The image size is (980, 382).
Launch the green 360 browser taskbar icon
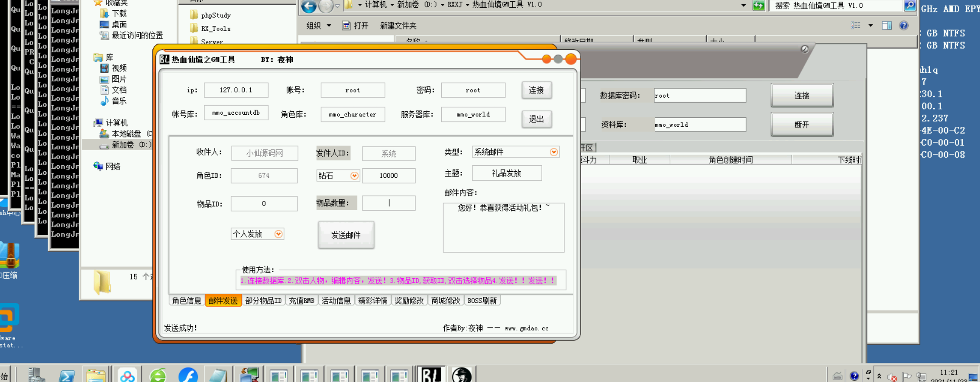158,376
